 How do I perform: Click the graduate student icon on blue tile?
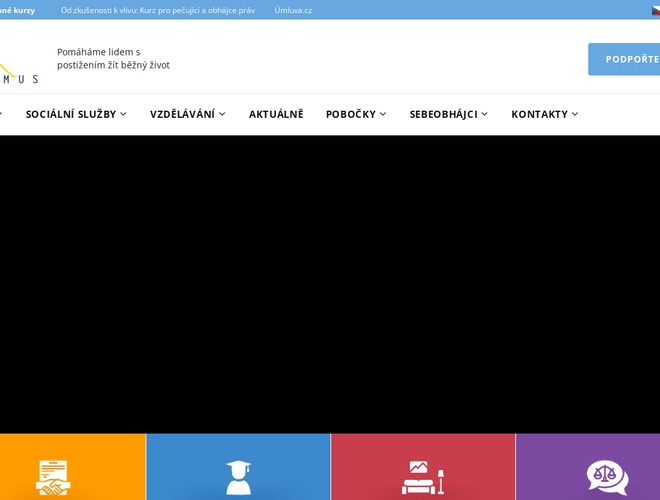pos(238,477)
